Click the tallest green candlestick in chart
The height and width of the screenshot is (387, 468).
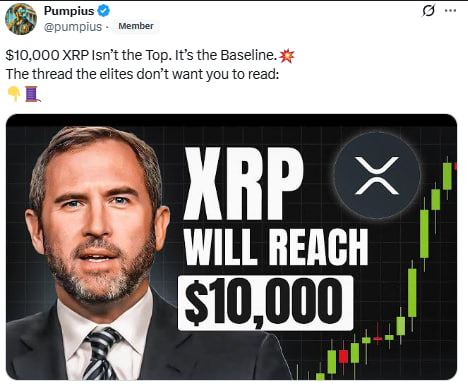click(x=424, y=234)
